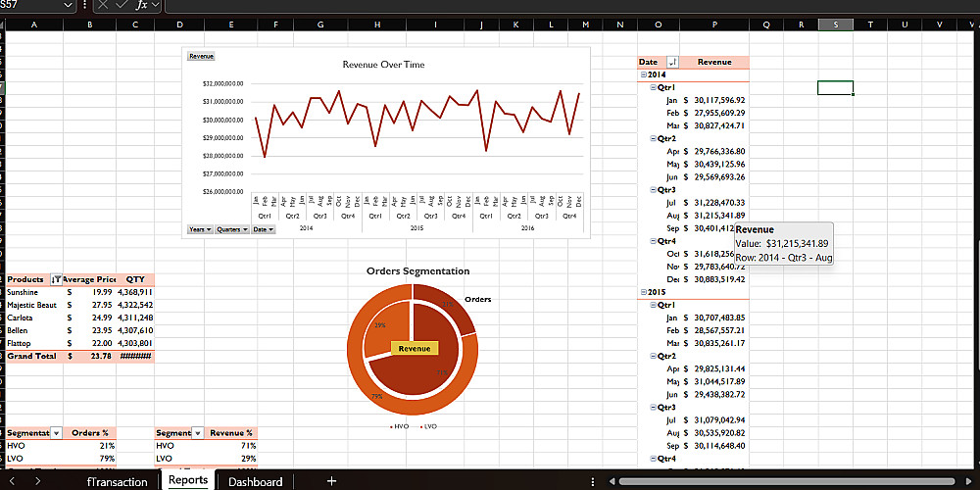Image resolution: width=980 pixels, height=490 pixels.
Task: Open the Name Box dropdown arrow
Action: tap(69, 4)
